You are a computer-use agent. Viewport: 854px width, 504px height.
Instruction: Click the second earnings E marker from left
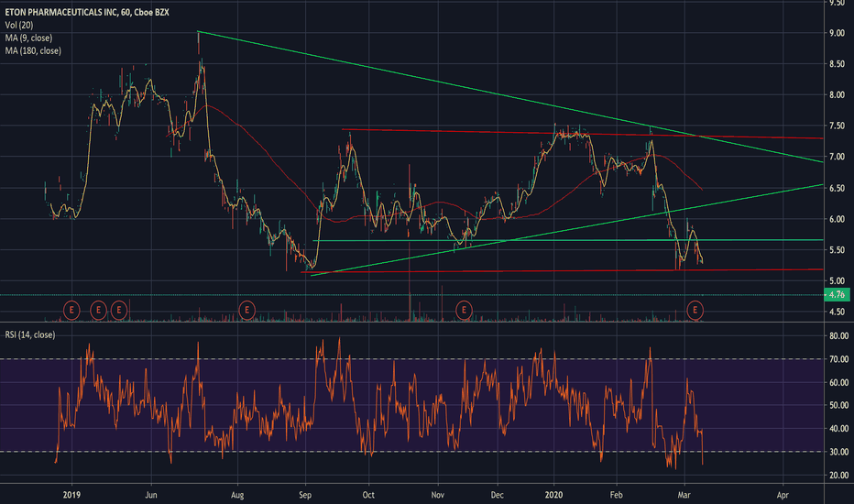point(98,311)
